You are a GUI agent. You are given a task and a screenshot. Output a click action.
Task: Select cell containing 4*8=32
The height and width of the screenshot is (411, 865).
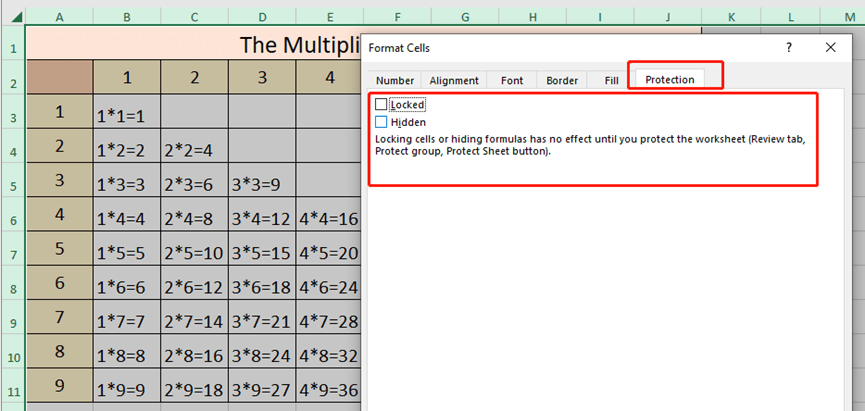[x=330, y=351]
